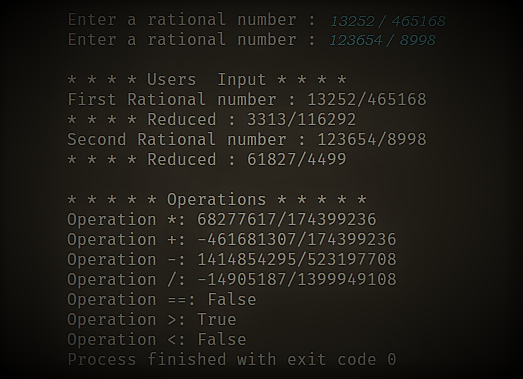523x379 pixels.
Task: Click the subtraction result 1414854295/523197708
Action: pos(297,260)
